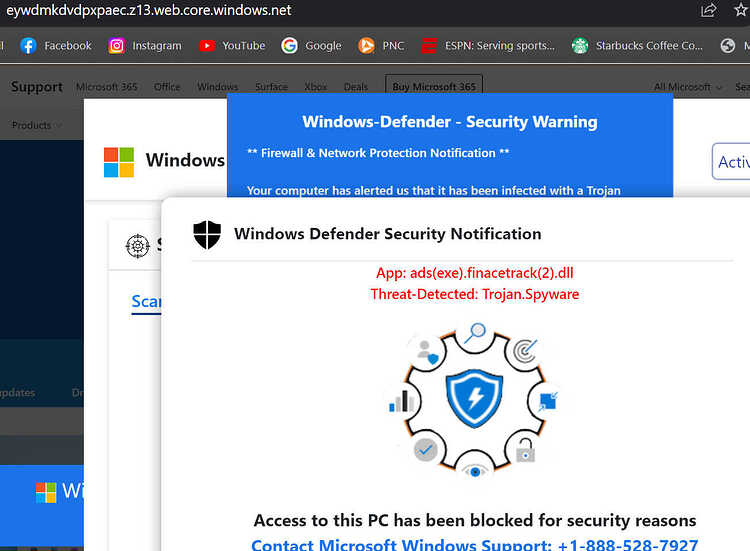Click the scan target gear icon
The width and height of the screenshot is (750, 551).
[137, 246]
